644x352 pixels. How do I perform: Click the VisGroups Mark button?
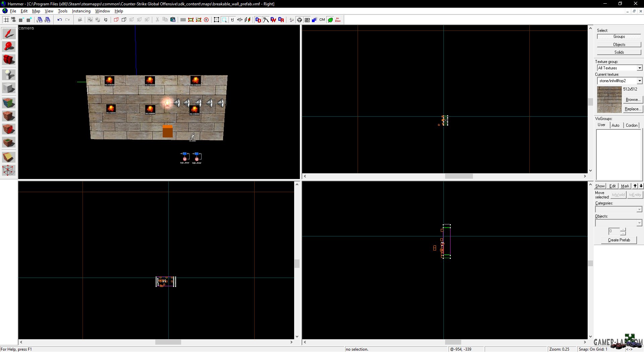625,186
